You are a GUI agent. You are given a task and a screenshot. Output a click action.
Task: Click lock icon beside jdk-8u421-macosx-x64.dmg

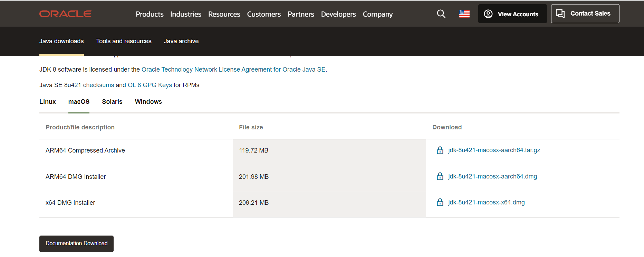coord(440,202)
